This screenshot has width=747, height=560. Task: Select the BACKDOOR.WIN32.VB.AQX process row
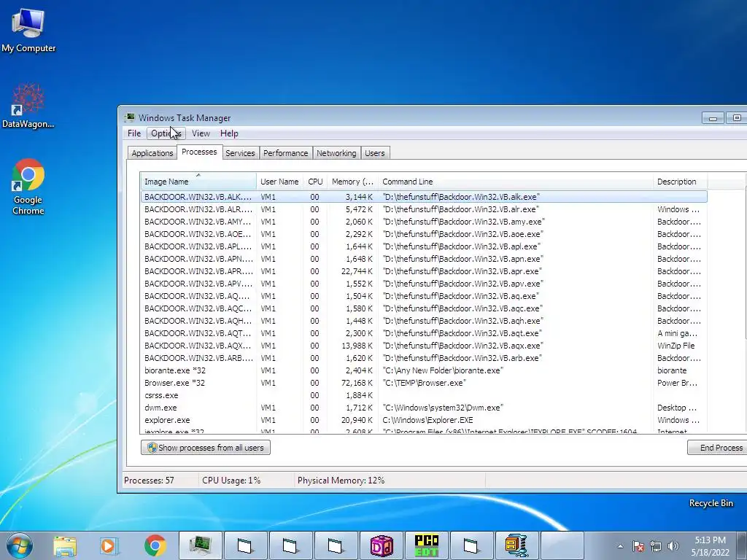point(424,345)
